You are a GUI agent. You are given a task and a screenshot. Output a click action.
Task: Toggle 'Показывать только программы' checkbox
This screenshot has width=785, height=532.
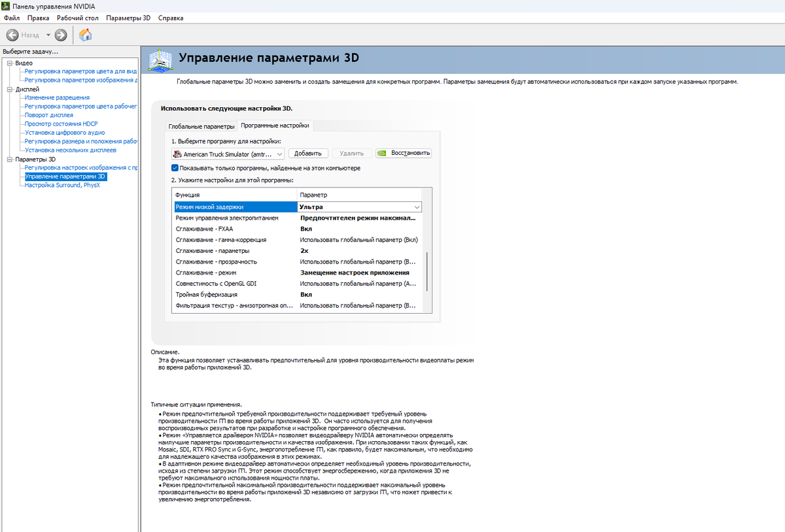[175, 168]
